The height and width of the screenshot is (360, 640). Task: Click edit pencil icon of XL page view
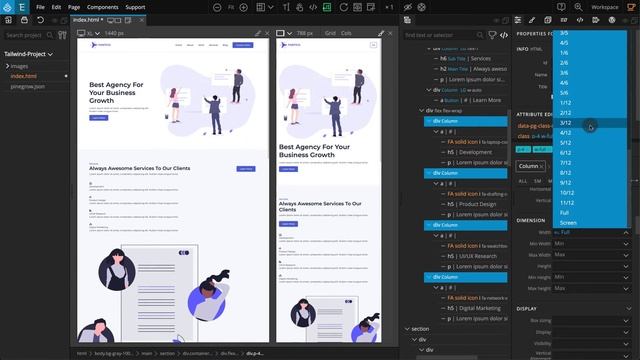pyautogui.click(x=258, y=33)
